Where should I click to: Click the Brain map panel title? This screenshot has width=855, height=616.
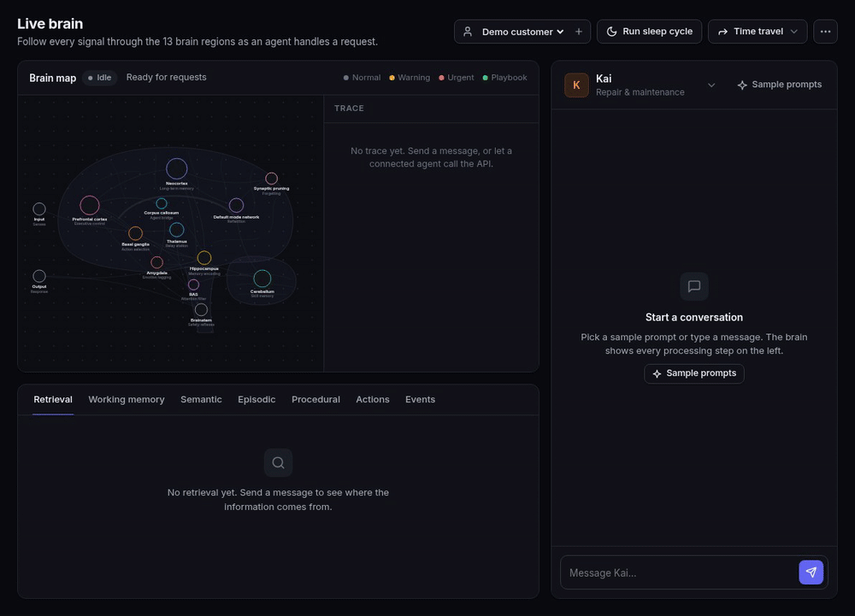coord(52,78)
